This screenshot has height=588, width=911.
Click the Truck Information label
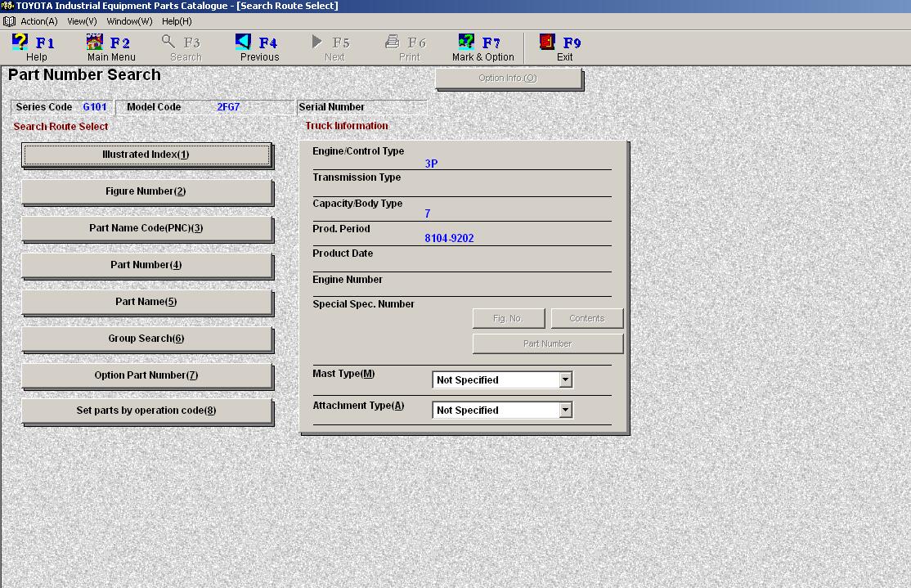click(x=347, y=126)
